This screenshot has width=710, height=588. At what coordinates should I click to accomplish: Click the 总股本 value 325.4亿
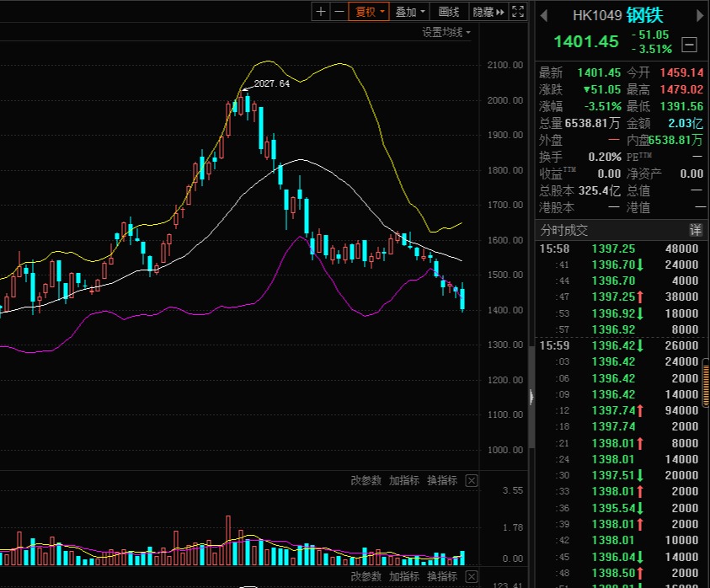click(x=599, y=190)
